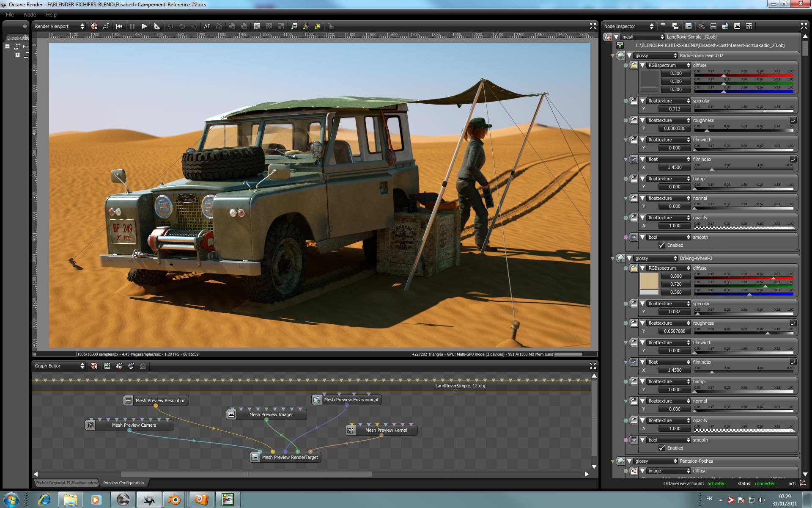
Task: Open the Render Viewport panel type dropdown
Action: click(x=59, y=26)
